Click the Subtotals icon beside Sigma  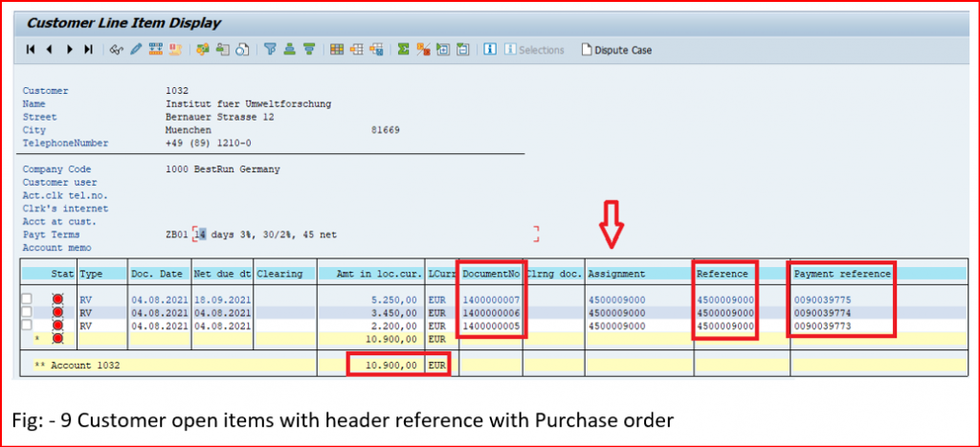pyautogui.click(x=423, y=50)
